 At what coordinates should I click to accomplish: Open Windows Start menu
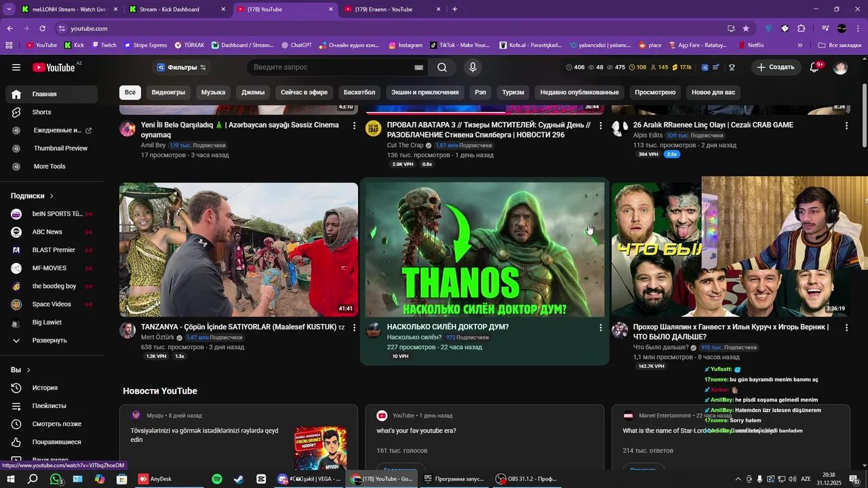pos(11,479)
